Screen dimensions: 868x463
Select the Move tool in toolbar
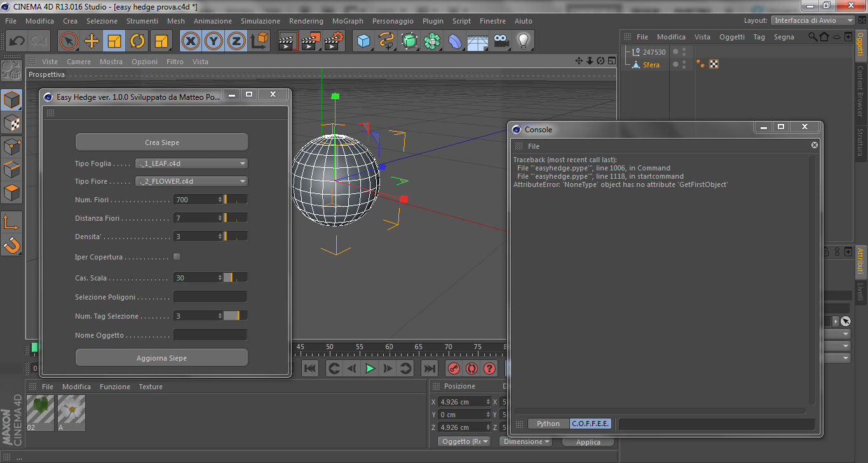[x=92, y=41]
